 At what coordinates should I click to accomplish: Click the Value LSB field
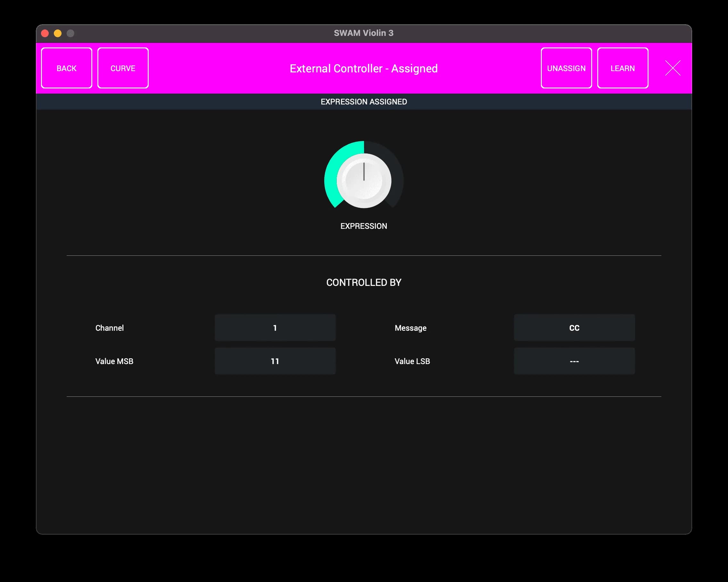coord(574,361)
